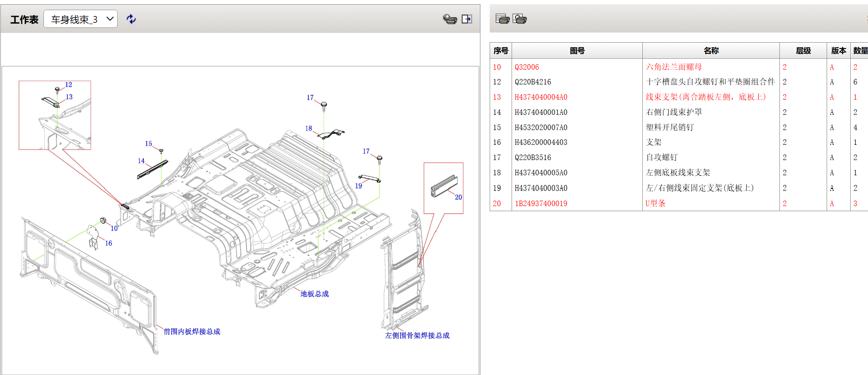Click part number H4374040003A0
This screenshot has height=375, width=868.
(541, 188)
